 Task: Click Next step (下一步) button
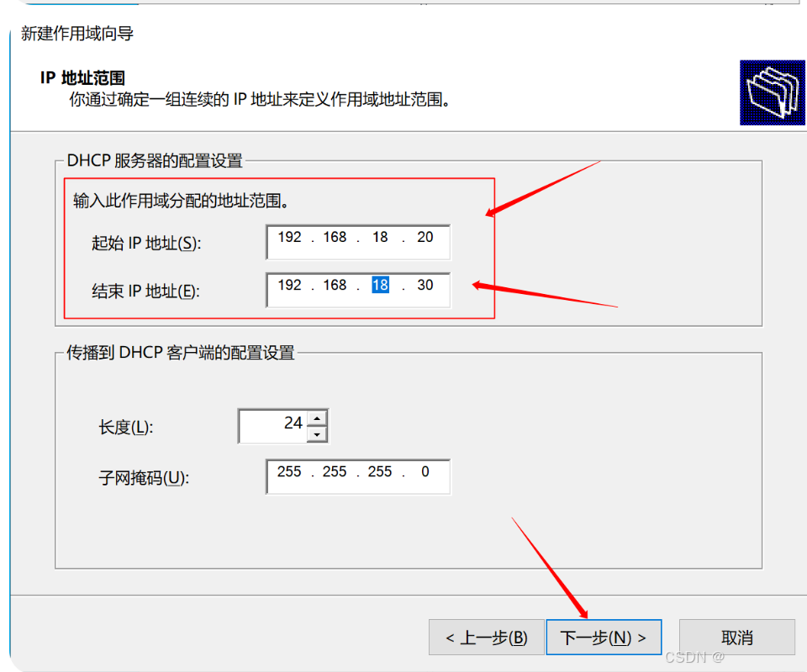(604, 638)
